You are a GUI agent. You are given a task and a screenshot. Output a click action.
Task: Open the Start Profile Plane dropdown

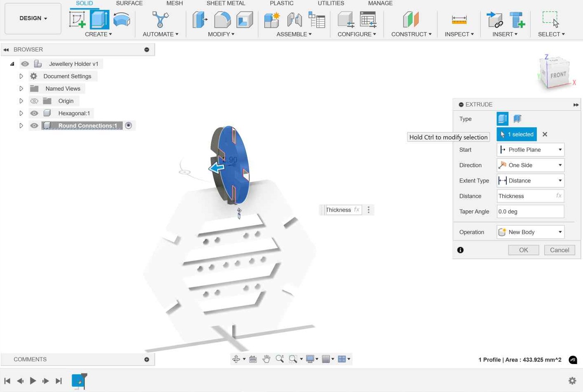click(530, 150)
